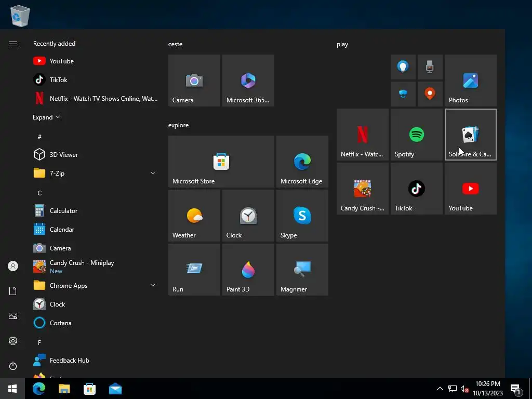Open the Weather tile
The image size is (532, 399).
click(x=194, y=216)
